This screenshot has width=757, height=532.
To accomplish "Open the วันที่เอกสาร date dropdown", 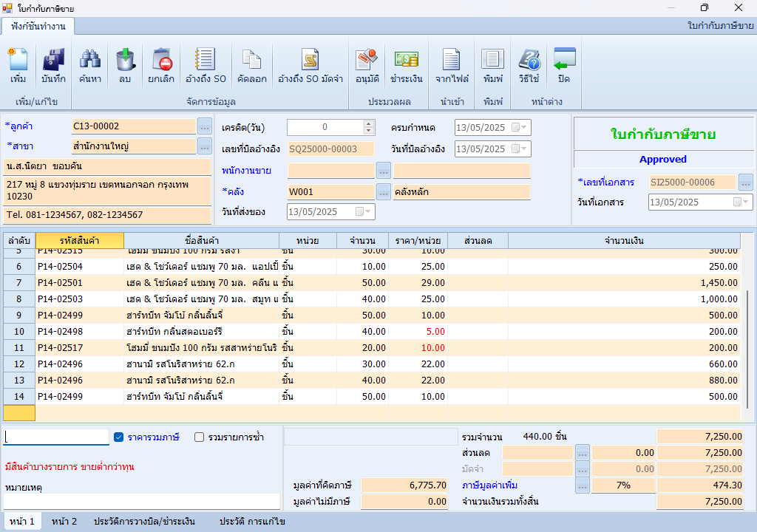I will coord(746,202).
